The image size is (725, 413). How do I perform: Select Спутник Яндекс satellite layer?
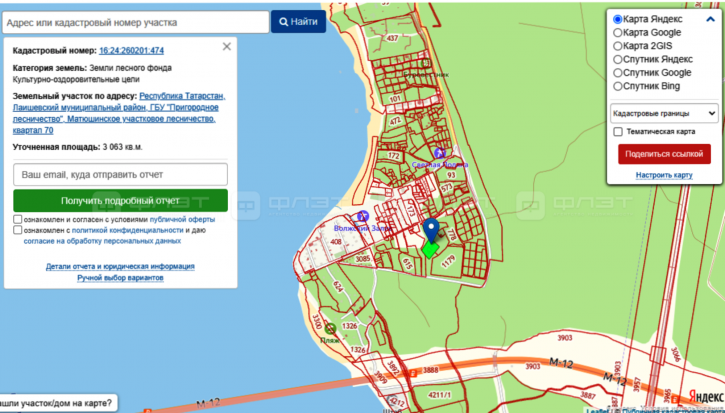click(x=617, y=60)
